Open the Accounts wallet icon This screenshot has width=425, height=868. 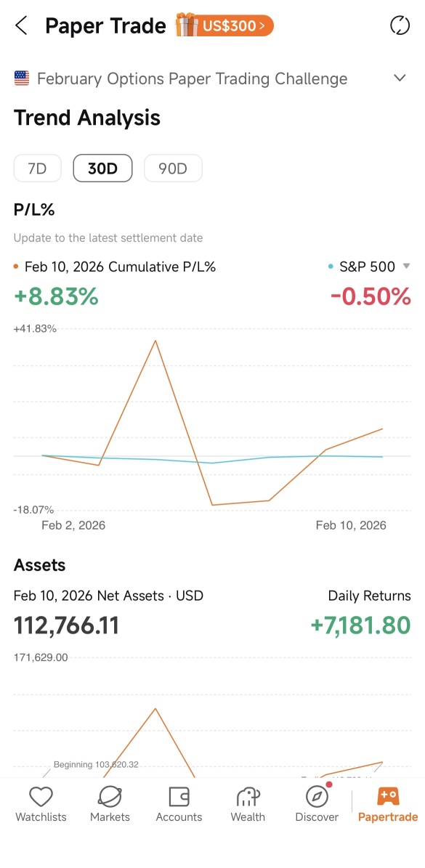click(x=179, y=797)
